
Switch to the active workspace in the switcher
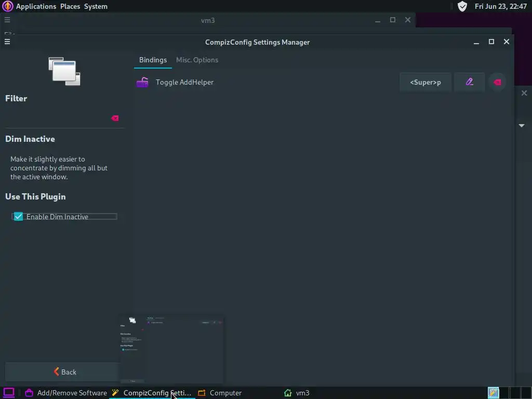coord(494,393)
